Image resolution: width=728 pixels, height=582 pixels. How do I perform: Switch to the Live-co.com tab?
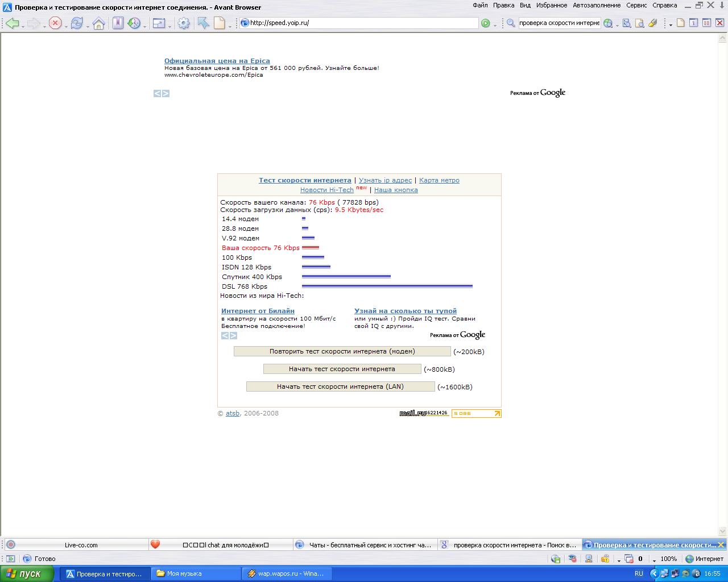tap(81, 545)
